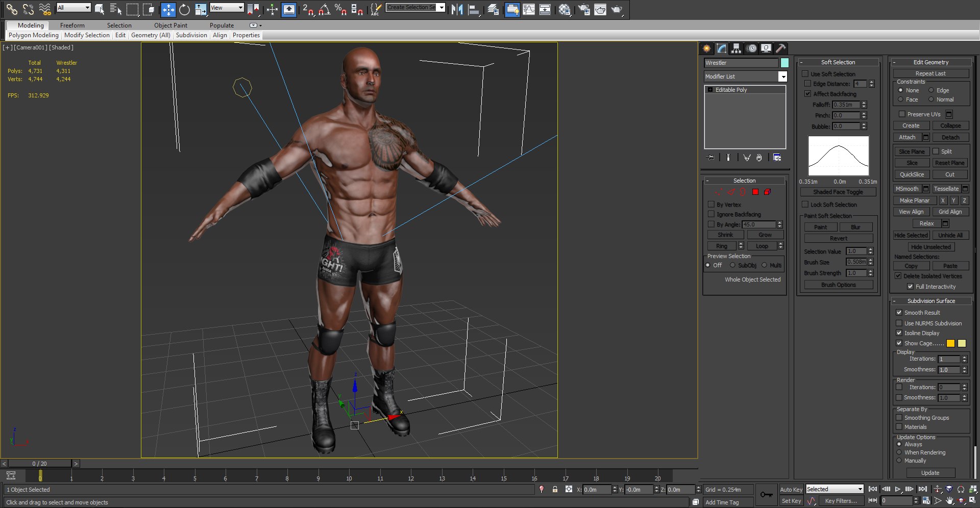Click the Toggle Set Key Mode key icon

(x=767, y=495)
